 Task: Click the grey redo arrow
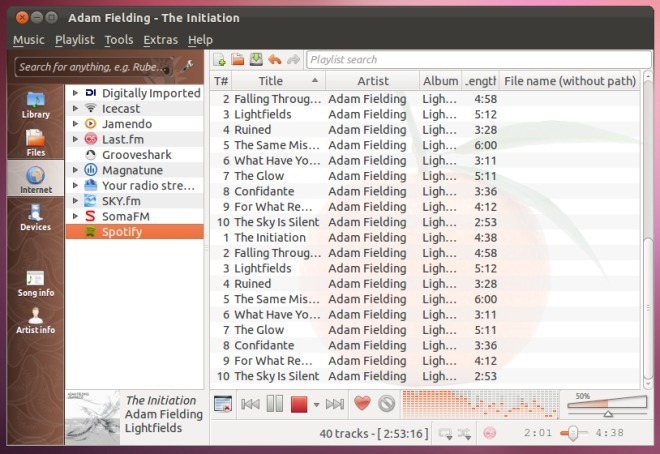click(x=293, y=60)
